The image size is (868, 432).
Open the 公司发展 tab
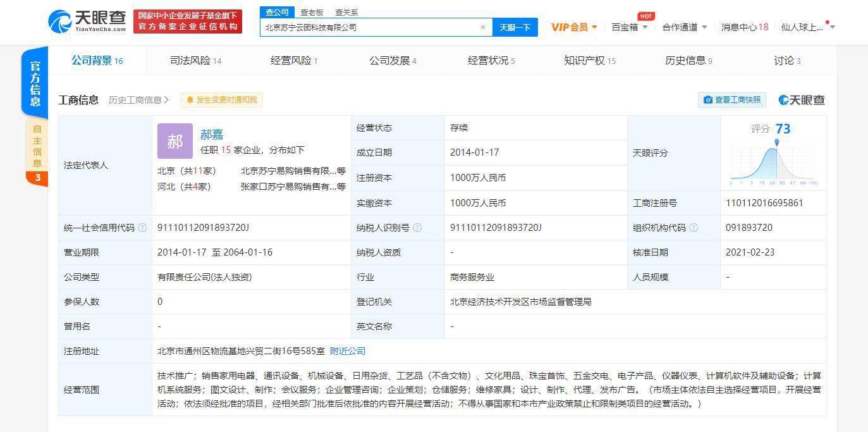click(x=393, y=61)
